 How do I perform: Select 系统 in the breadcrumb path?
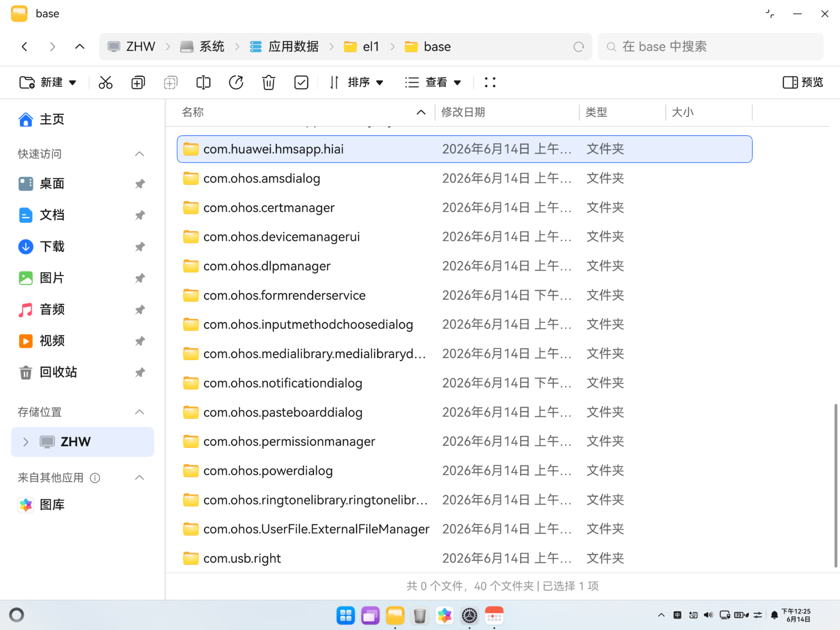pos(202,47)
